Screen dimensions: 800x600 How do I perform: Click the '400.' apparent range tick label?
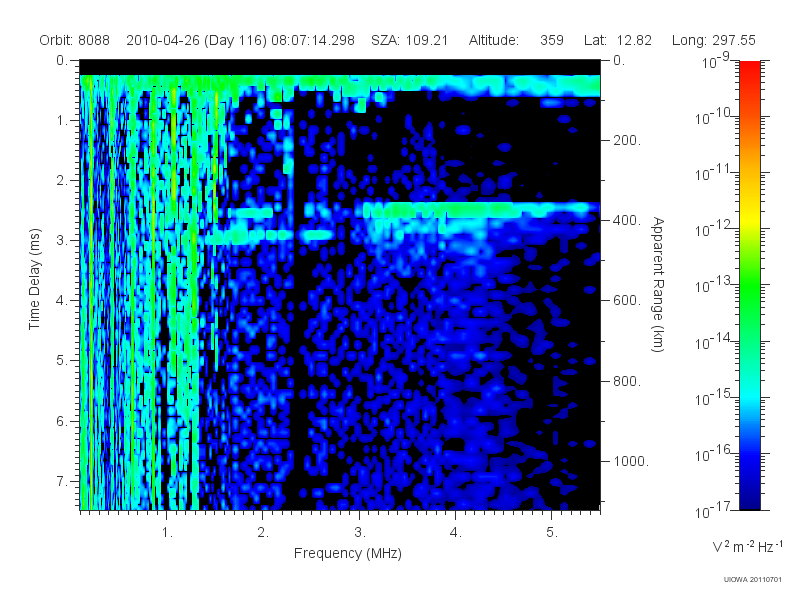click(x=627, y=220)
